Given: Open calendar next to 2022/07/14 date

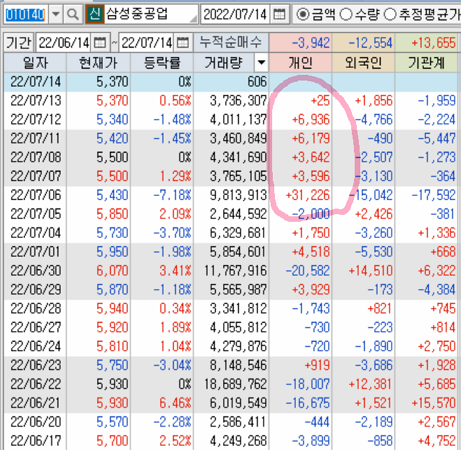Looking at the screenshot, I should pyautogui.click(x=279, y=14).
